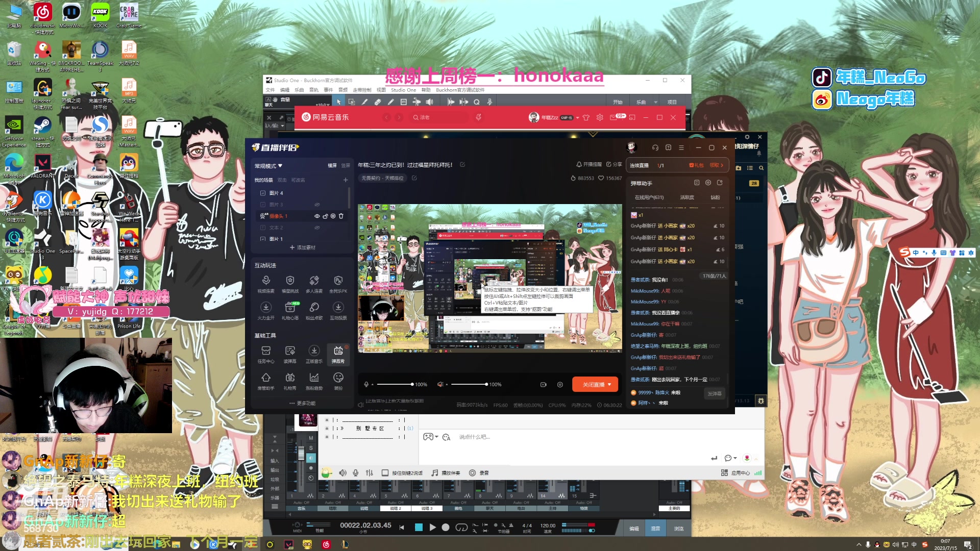This screenshot has height=551, width=980.
Task: Open 视频连麦 video co-stream feature
Action: 266,284
